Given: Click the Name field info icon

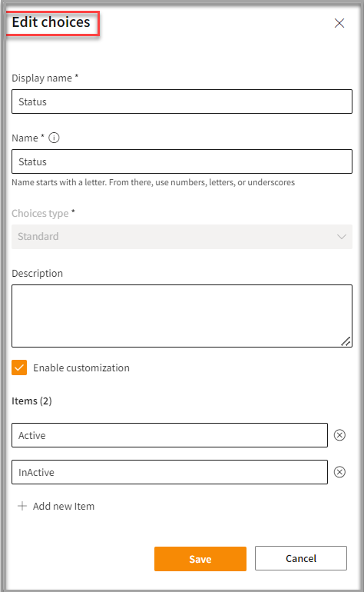Looking at the screenshot, I should [x=54, y=138].
